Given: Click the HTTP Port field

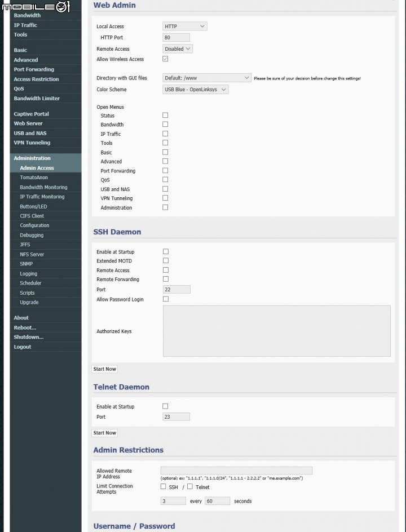Looking at the screenshot, I should click(x=176, y=37).
